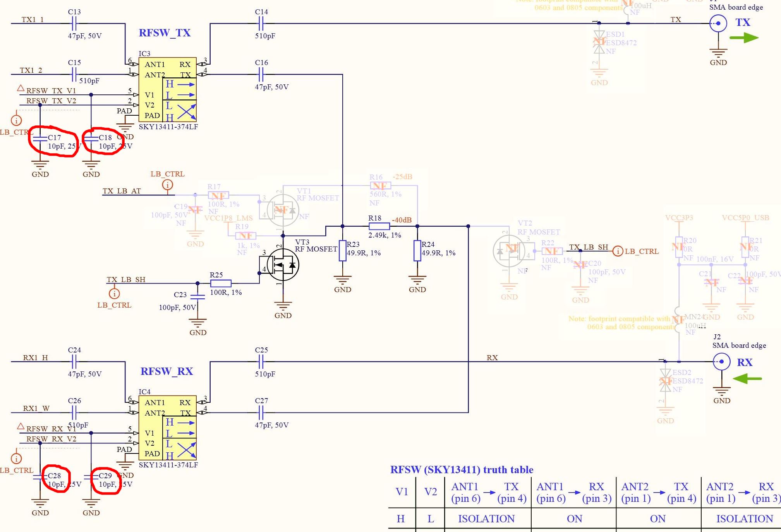Select the VT3 RF MOSFET transistor symbol

(x=283, y=265)
